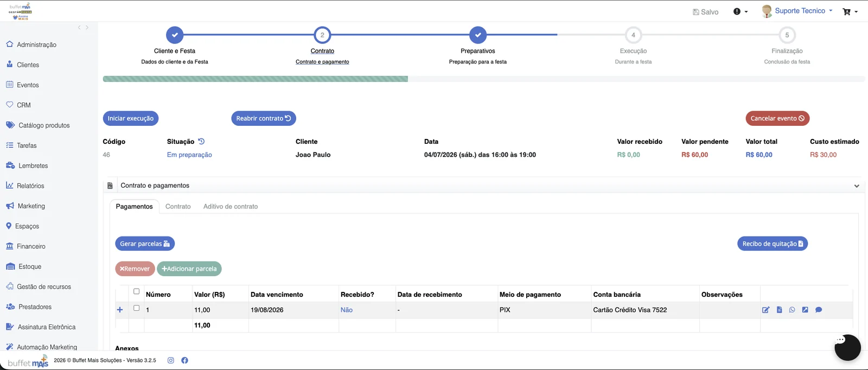Click the Reabrir contrato button

tap(264, 118)
